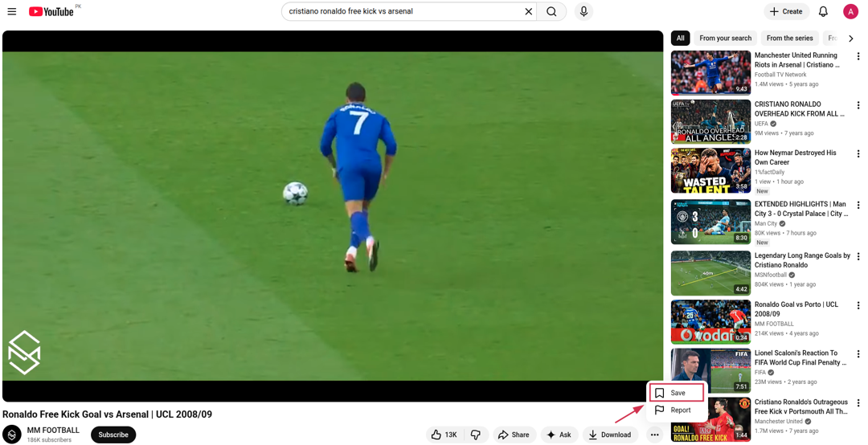
Task: Open options for Free Kick v Portsmouth video
Action: click(858, 403)
